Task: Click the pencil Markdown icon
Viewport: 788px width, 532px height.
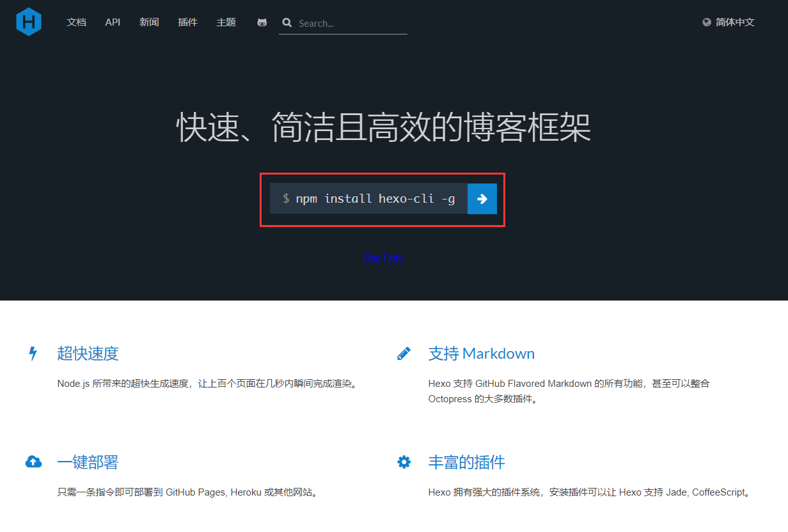Action: (404, 354)
